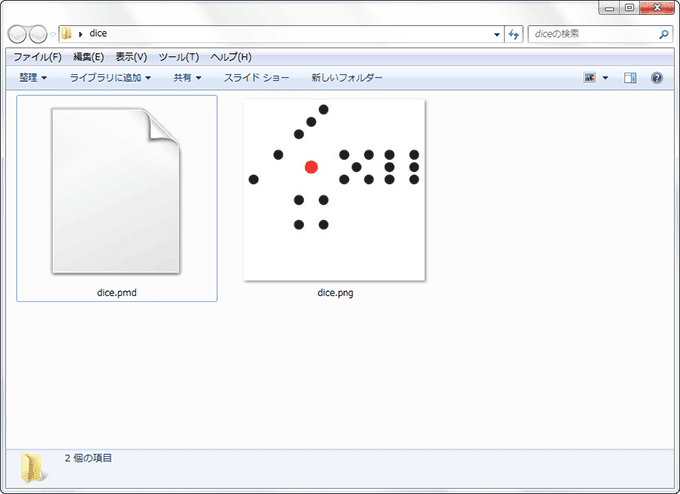Open the address bar history dropdown
The height and width of the screenshot is (494, 680).
coord(497,34)
